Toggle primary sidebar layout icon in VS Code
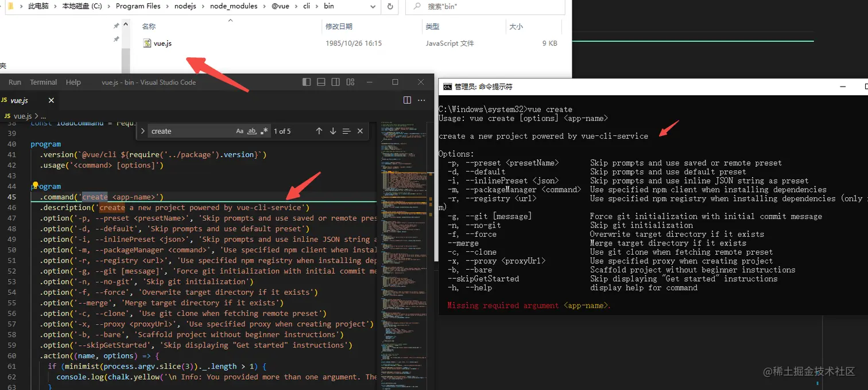The height and width of the screenshot is (390, 868). (x=307, y=82)
